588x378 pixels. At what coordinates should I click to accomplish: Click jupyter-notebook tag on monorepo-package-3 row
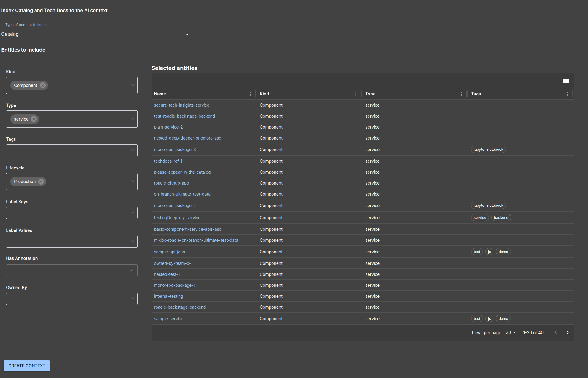tap(488, 150)
